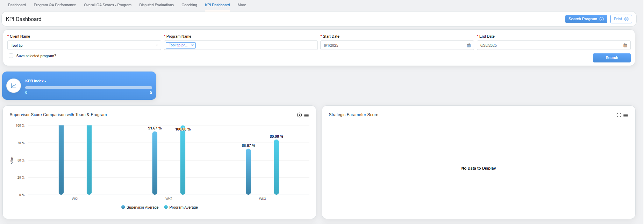Click Strategic Parameter Score info icon
The image size is (644, 224).
click(619, 115)
